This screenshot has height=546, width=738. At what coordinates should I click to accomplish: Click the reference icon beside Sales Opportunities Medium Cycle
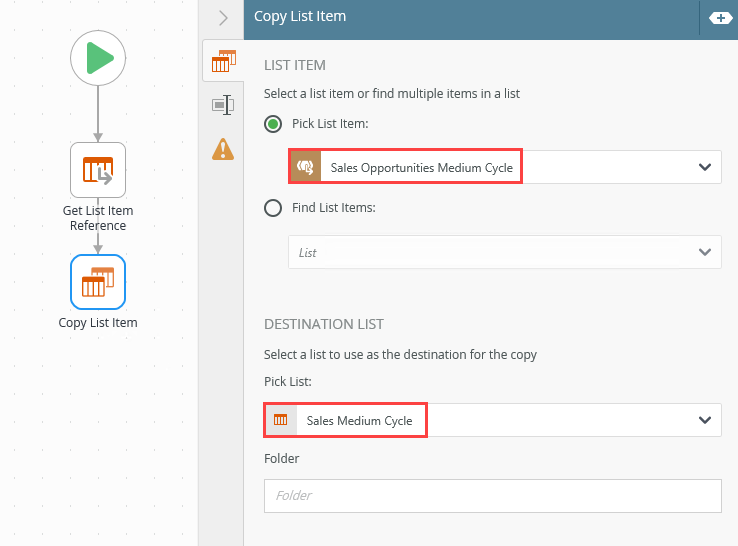point(305,167)
